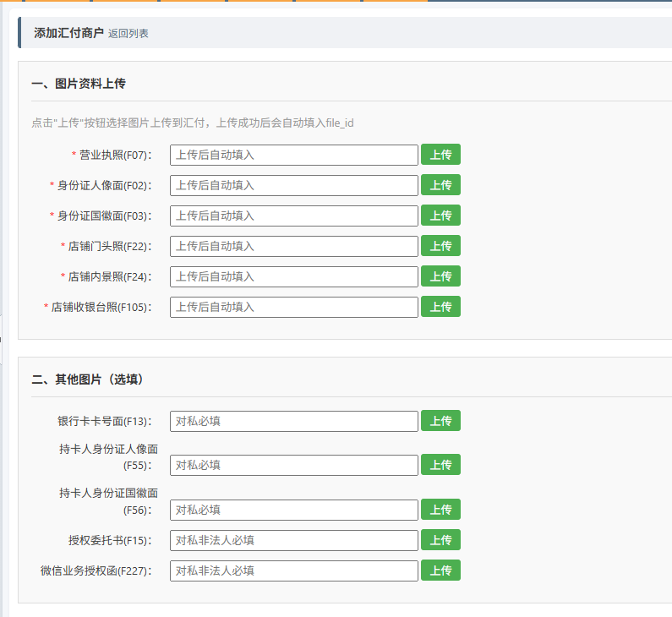
Task: Upload the 持卡人身份证人像面(F55) image
Action: [440, 465]
